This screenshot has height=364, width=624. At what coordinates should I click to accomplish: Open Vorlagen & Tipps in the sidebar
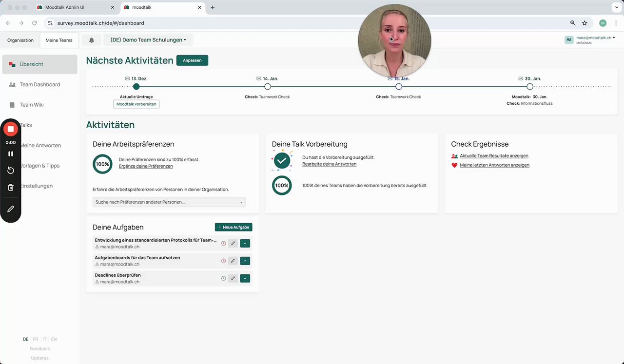tap(39, 166)
